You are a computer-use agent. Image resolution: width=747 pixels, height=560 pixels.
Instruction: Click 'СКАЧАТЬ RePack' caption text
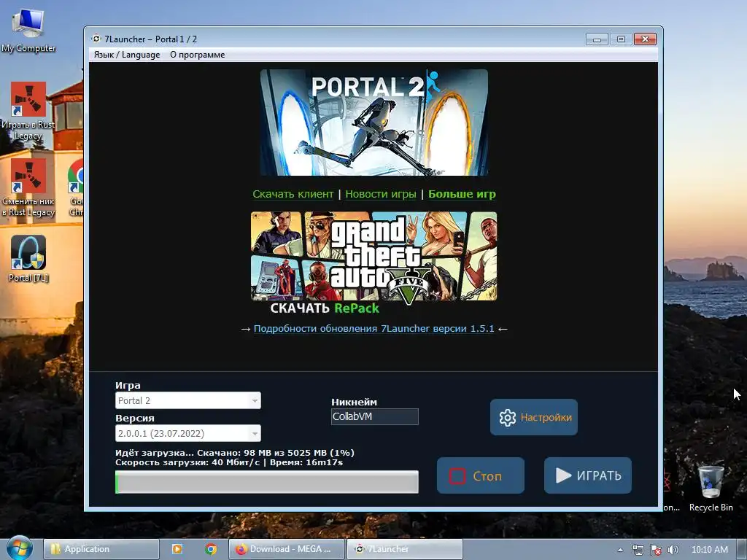[325, 308]
